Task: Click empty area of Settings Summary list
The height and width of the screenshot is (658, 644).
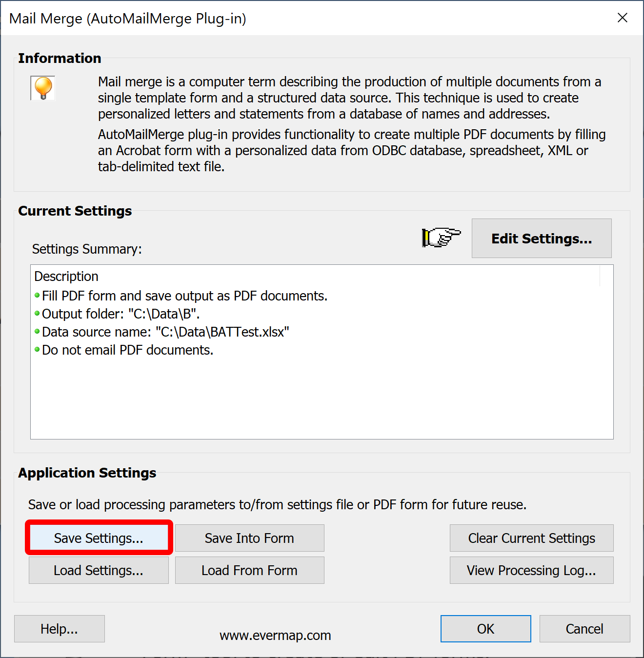Action: coord(322,400)
